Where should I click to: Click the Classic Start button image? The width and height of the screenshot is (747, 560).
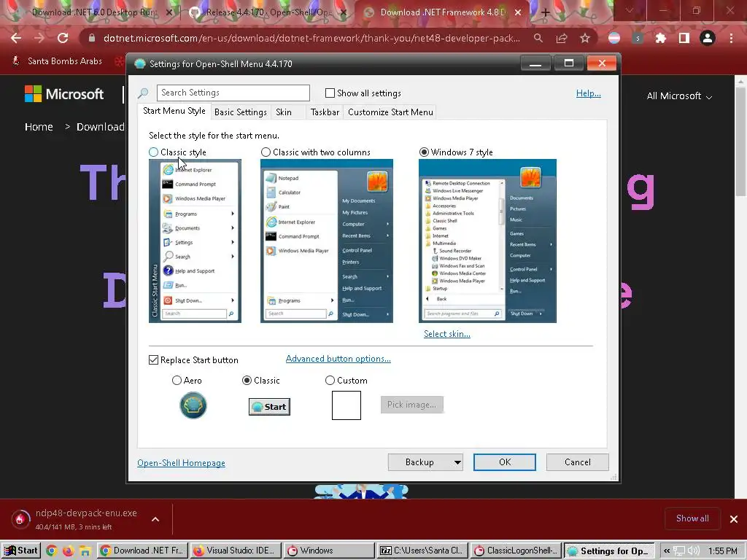(x=269, y=407)
